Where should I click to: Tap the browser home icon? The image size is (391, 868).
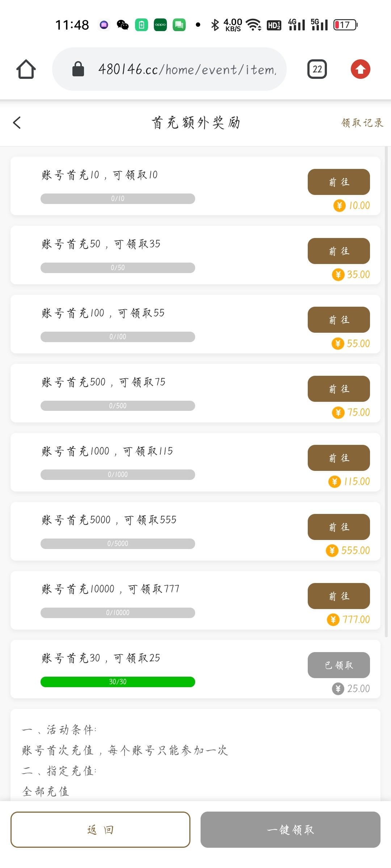[26, 69]
